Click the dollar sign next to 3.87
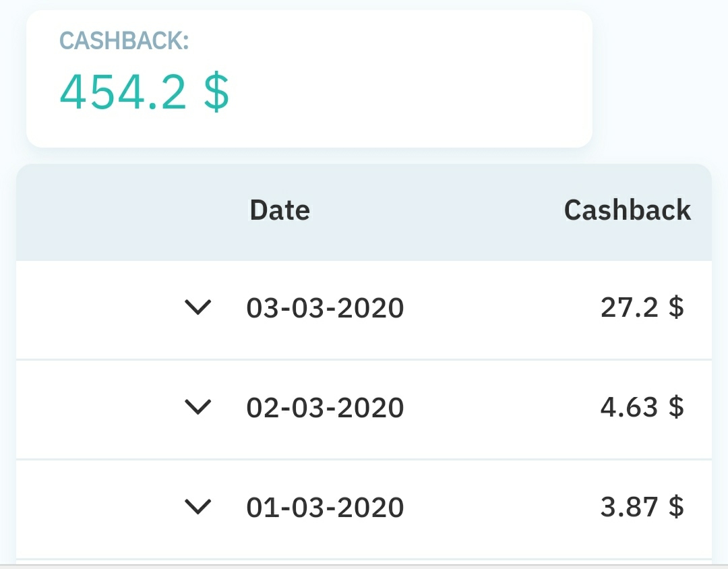Image resolution: width=728 pixels, height=569 pixels. coord(677,506)
